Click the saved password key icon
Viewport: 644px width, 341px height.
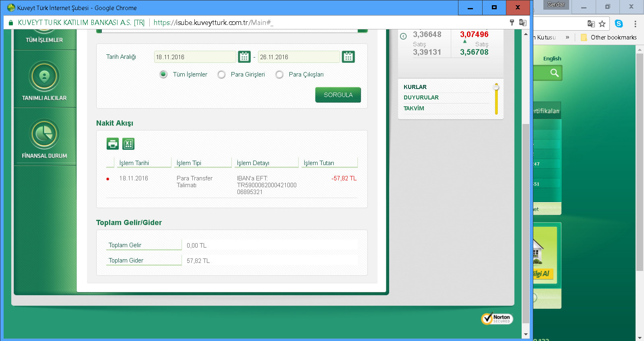pos(512,23)
